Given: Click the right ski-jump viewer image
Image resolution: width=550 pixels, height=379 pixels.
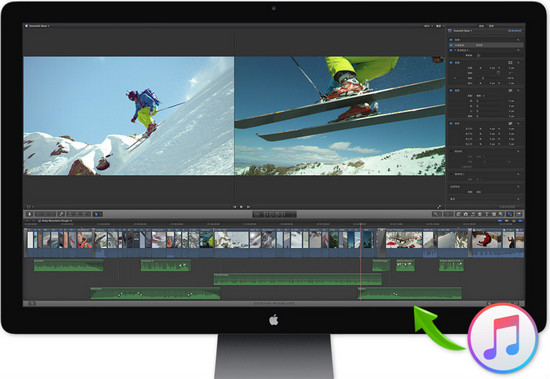Looking at the screenshot, I should click(340, 116).
